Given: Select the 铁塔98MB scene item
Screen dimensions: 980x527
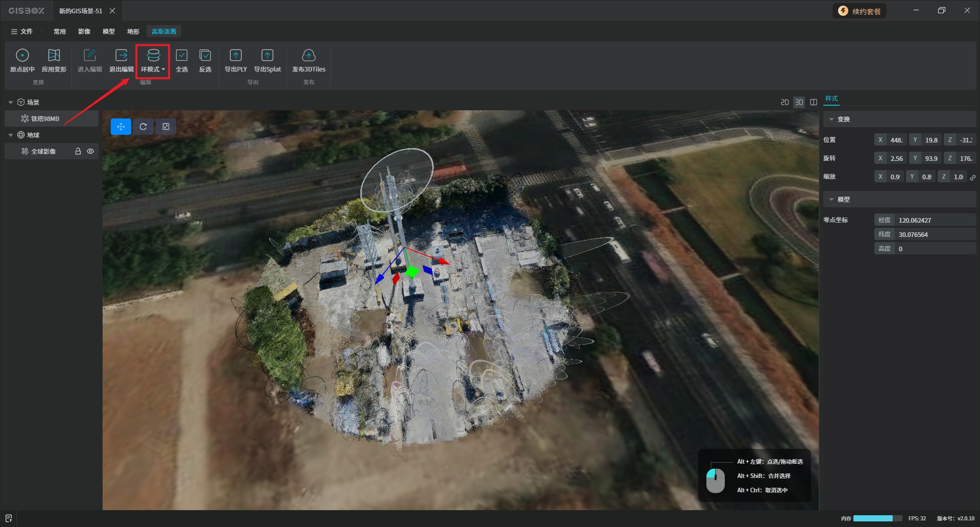Looking at the screenshot, I should pyautogui.click(x=45, y=118).
